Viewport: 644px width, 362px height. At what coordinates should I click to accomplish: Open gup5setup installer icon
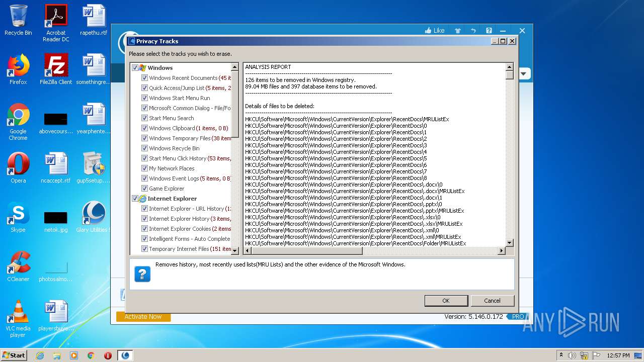pos(94,168)
